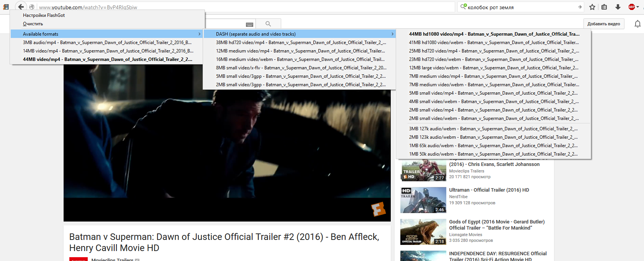
Task: Choose 3MB audio/mp4 format
Action: pyautogui.click(x=108, y=43)
